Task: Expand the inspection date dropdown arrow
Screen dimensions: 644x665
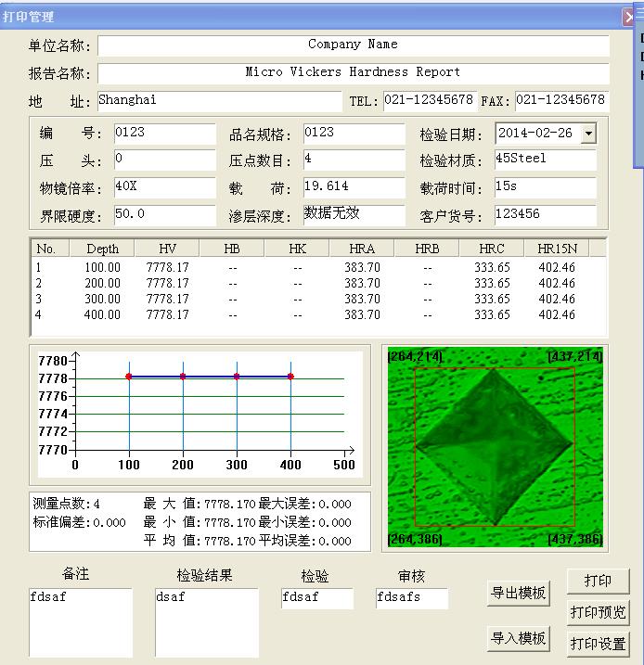Action: 587,134
